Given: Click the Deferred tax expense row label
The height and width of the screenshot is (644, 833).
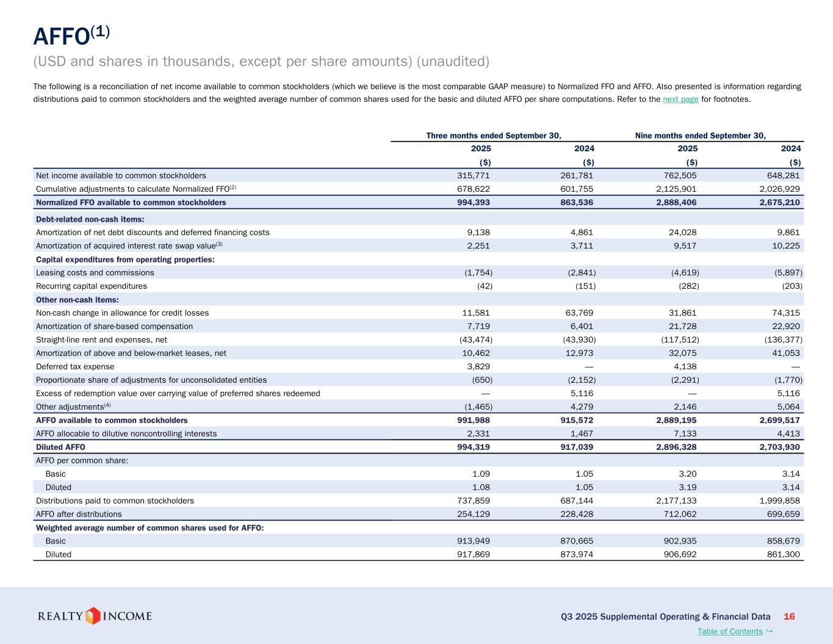Looking at the screenshot, I should pos(75,367).
